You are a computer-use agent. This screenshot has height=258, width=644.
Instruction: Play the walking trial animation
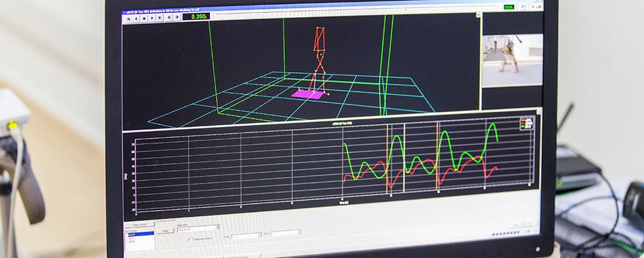coord(151,18)
